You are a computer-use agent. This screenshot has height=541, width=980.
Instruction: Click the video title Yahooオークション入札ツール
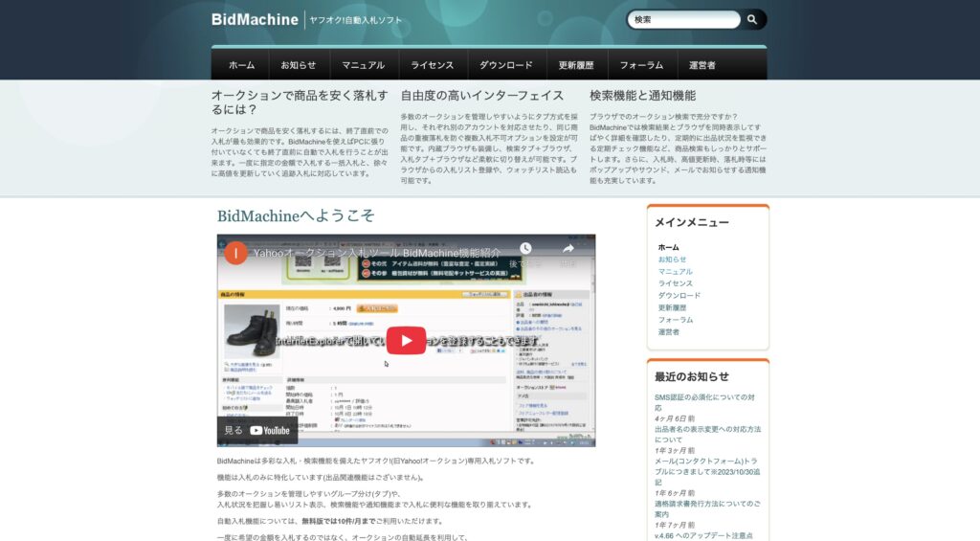click(x=377, y=253)
